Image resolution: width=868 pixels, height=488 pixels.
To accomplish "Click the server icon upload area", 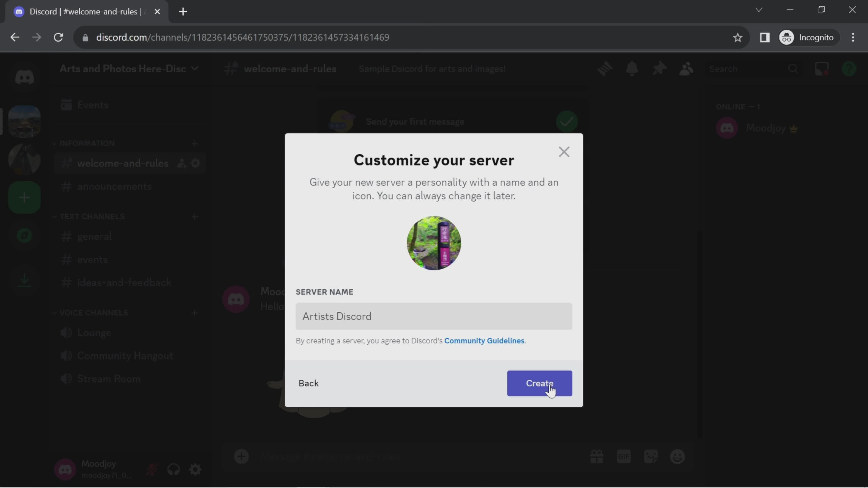I will (434, 243).
